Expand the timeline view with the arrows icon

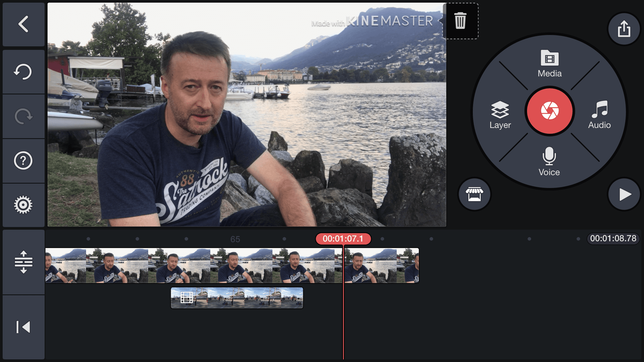[23, 262]
